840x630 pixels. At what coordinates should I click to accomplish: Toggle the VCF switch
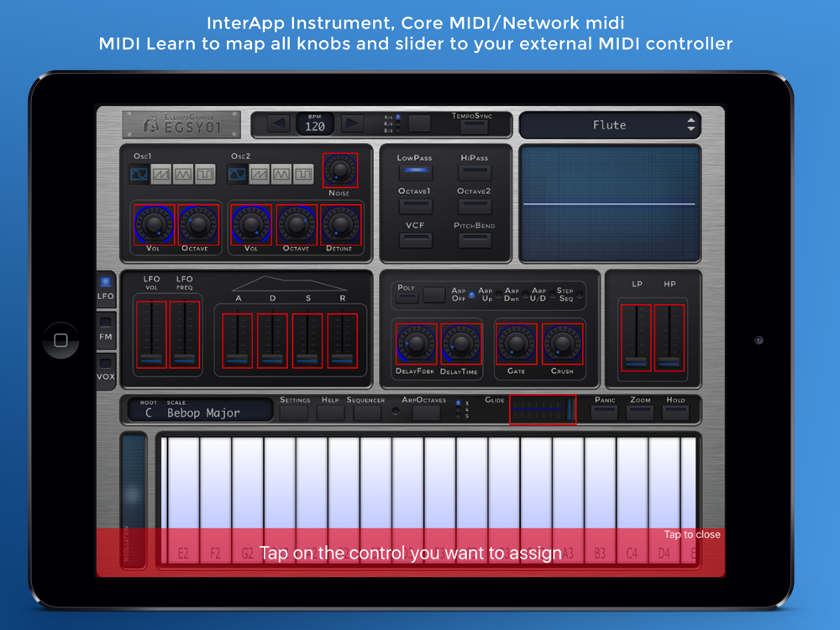point(416,239)
